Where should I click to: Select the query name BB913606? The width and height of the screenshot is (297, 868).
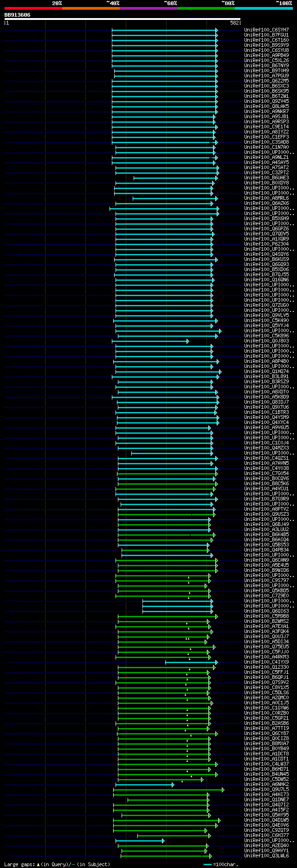[x=18, y=15]
